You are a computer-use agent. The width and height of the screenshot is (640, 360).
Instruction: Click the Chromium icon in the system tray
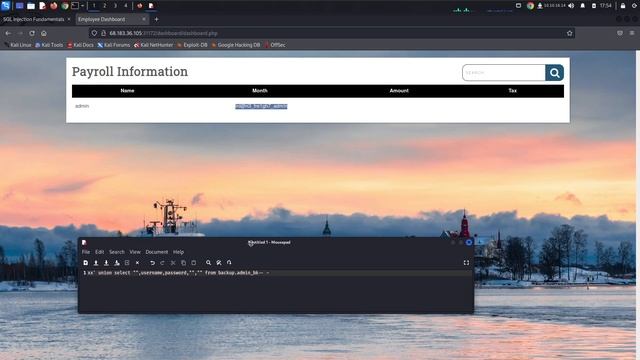click(x=530, y=6)
